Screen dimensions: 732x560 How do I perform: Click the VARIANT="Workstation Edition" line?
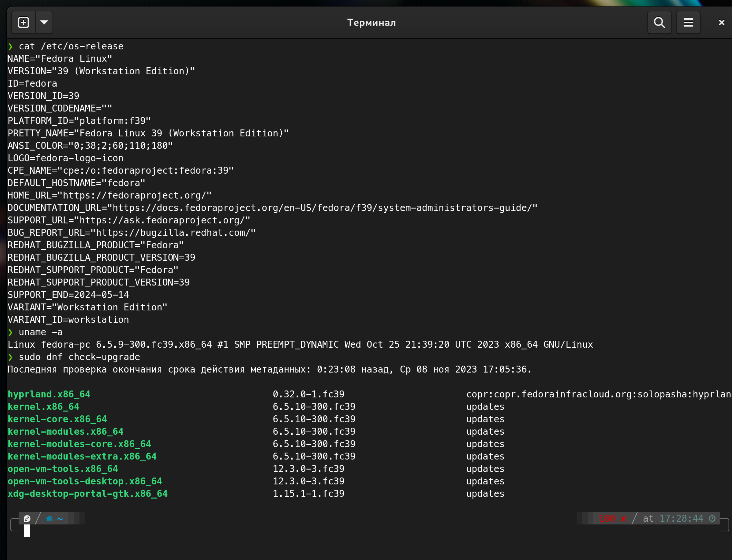(87, 307)
